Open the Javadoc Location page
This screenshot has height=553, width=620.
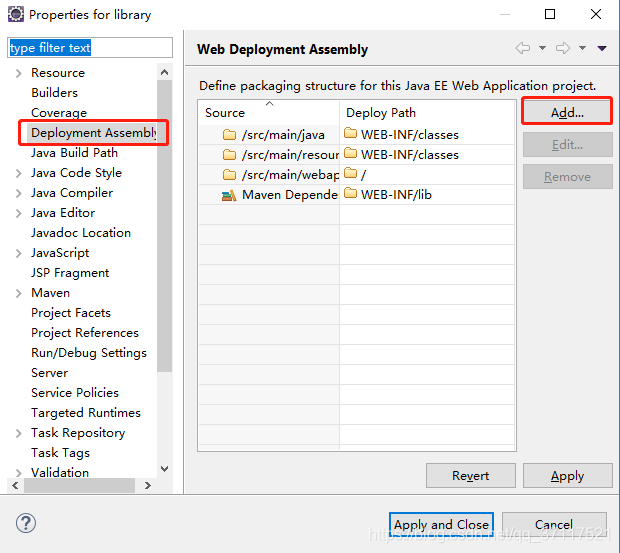point(81,233)
